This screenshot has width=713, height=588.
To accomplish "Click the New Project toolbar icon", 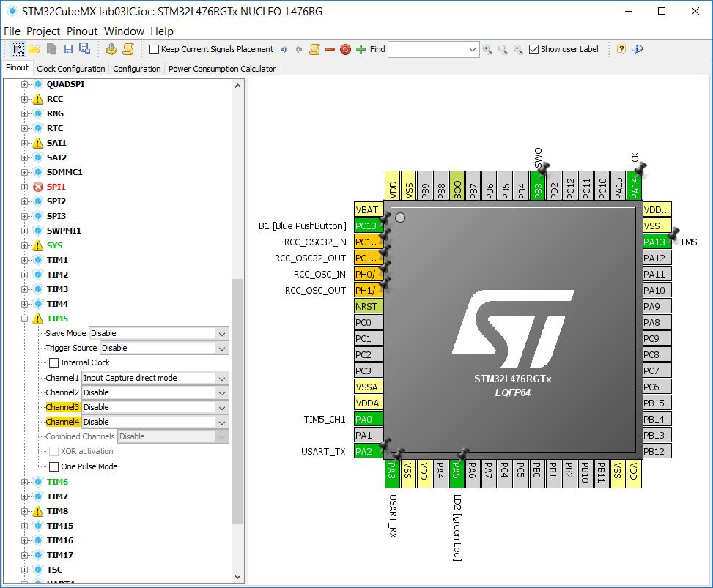I will tap(18, 49).
